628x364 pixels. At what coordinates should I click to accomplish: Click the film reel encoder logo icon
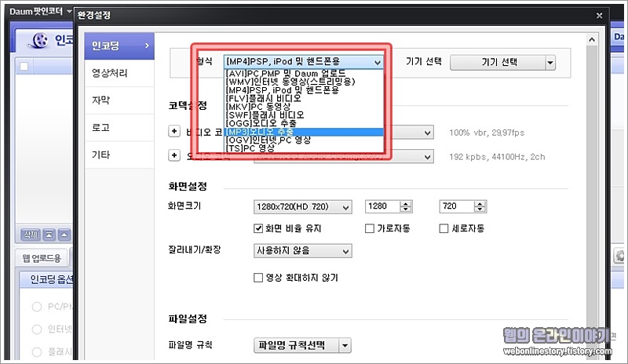pos(40,40)
